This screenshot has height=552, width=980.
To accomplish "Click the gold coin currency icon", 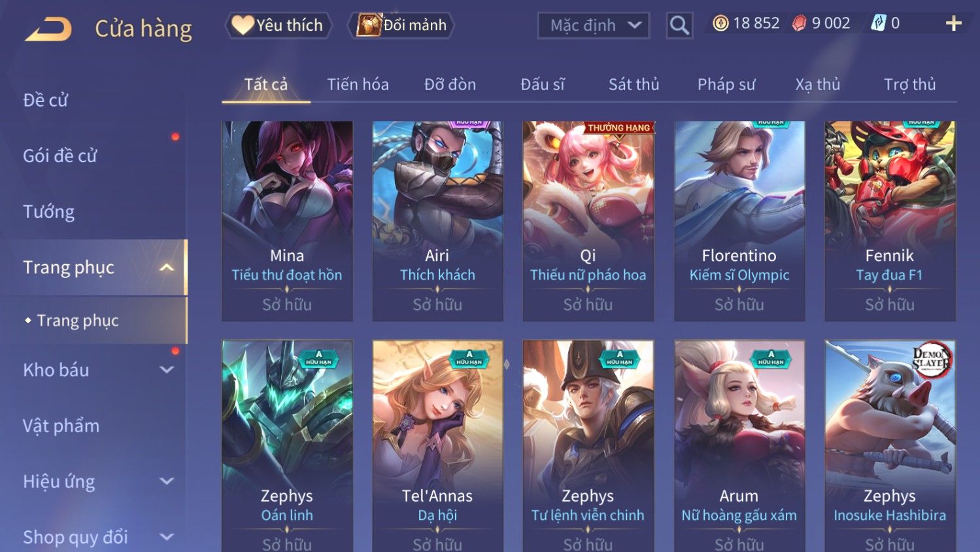I will pyautogui.click(x=720, y=24).
